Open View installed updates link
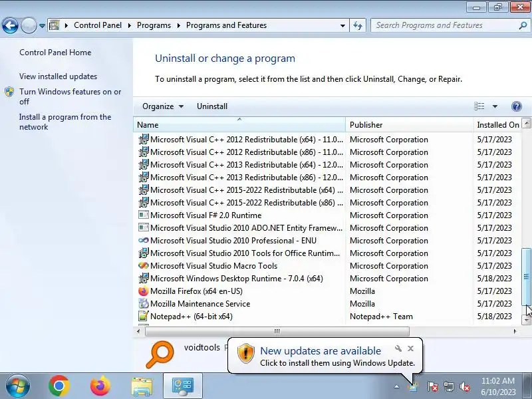Image resolution: width=532 pixels, height=399 pixels. click(x=58, y=76)
